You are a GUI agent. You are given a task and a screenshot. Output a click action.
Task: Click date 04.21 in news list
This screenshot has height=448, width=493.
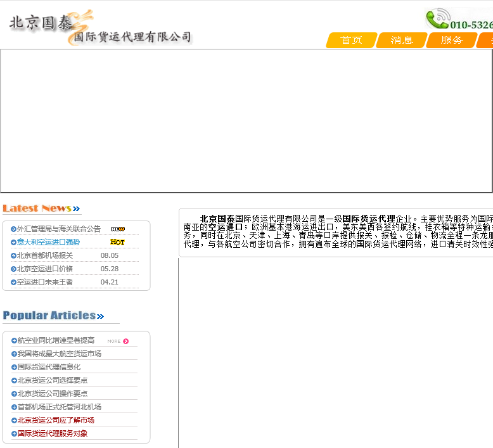click(110, 282)
